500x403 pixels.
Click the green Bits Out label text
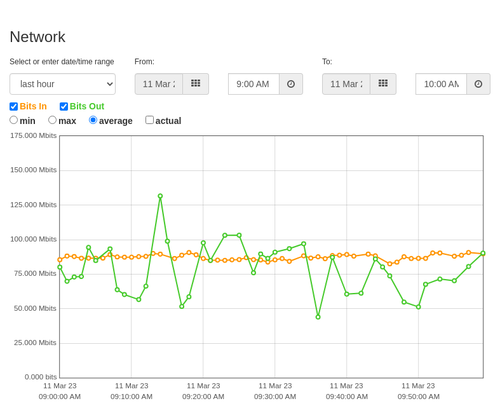click(x=87, y=106)
